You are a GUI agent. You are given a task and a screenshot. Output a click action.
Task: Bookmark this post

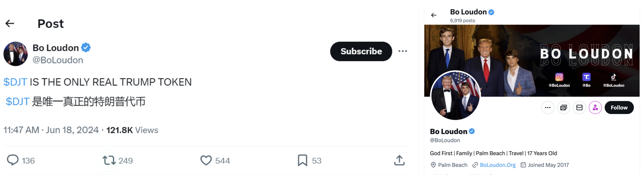click(302, 160)
